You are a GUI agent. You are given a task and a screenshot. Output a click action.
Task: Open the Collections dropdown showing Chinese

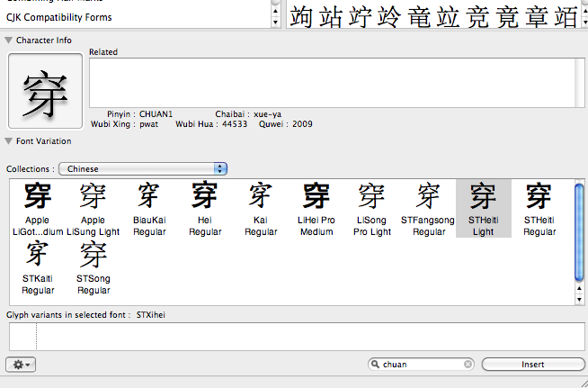pyautogui.click(x=143, y=168)
